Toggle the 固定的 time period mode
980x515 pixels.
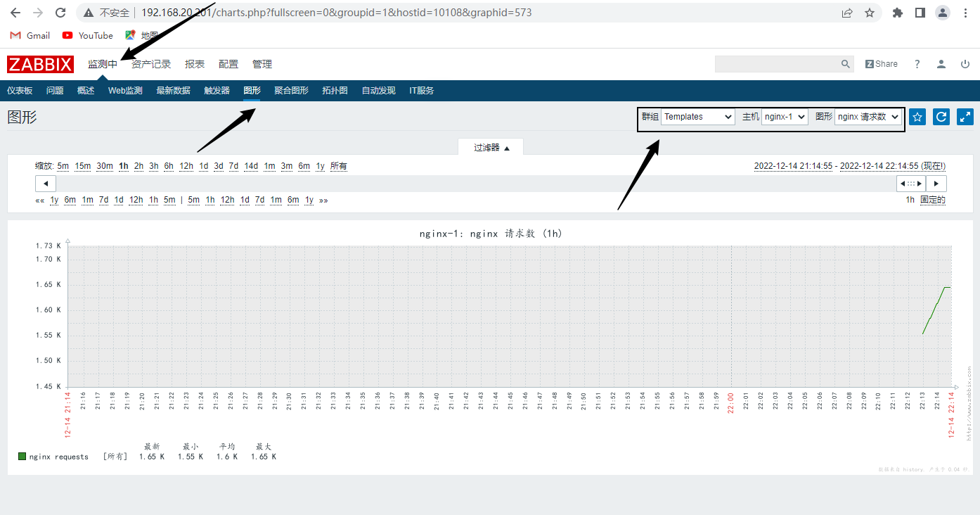pyautogui.click(x=932, y=200)
